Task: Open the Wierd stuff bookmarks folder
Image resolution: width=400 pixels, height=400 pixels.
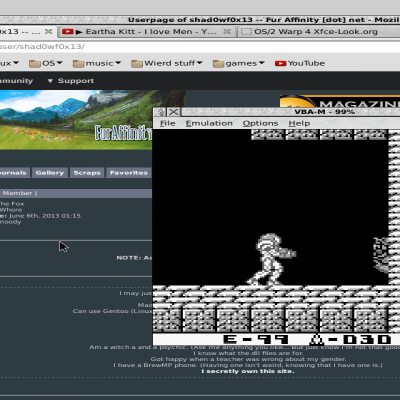Action: (x=167, y=63)
